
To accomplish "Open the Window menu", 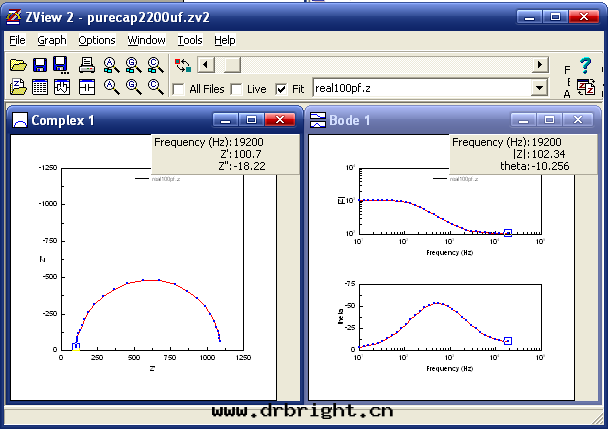I will 147,40.
